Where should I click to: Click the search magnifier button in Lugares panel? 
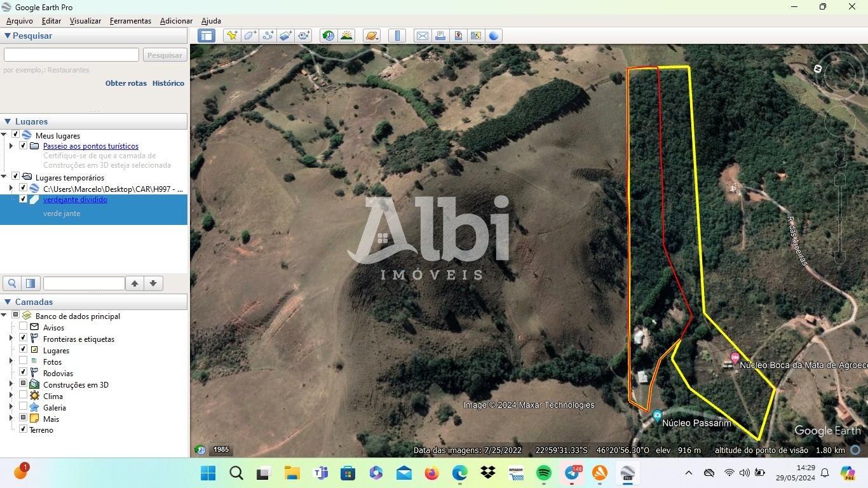point(11,283)
